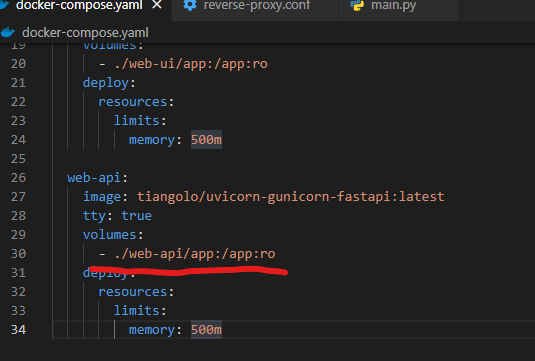Click line number 20 in gutter
The image size is (535, 361).
pos(18,64)
